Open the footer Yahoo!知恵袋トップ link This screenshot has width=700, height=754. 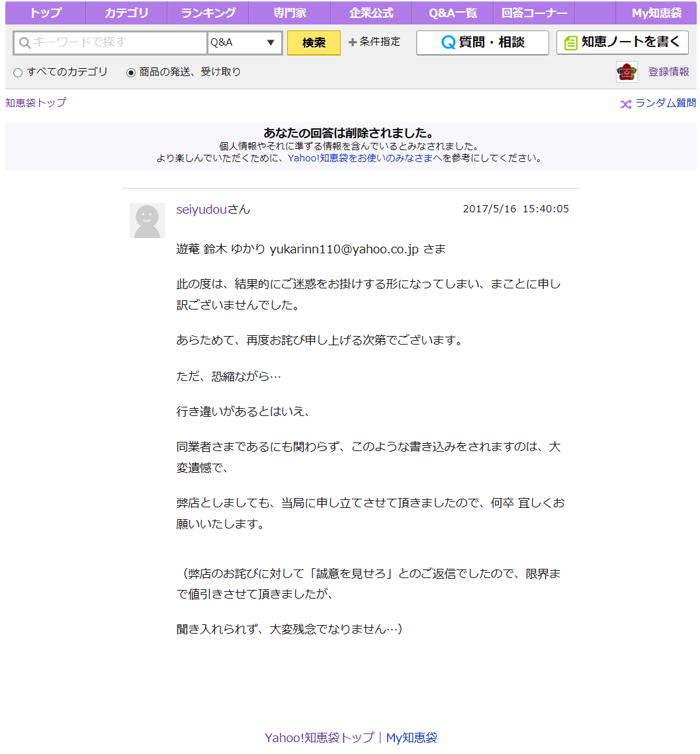point(320,737)
